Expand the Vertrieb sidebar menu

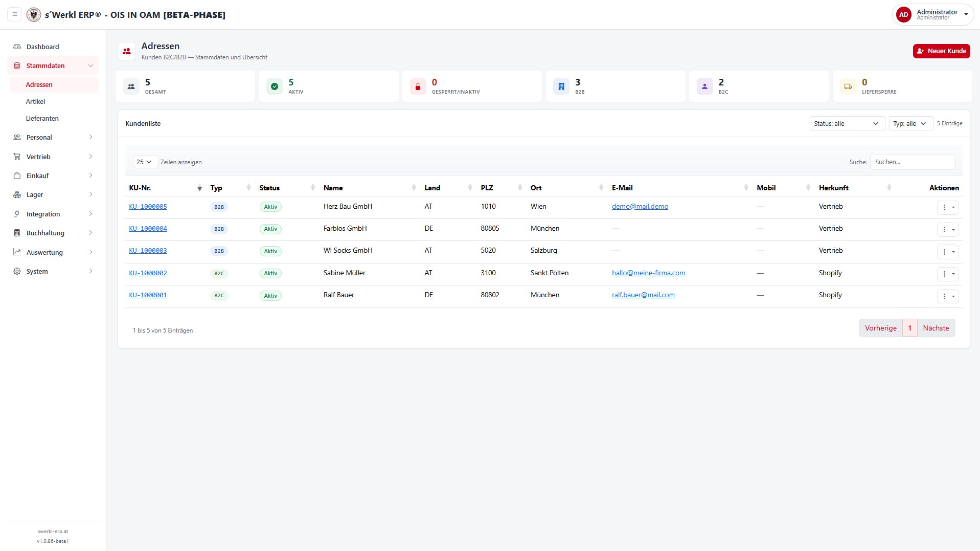(53, 157)
